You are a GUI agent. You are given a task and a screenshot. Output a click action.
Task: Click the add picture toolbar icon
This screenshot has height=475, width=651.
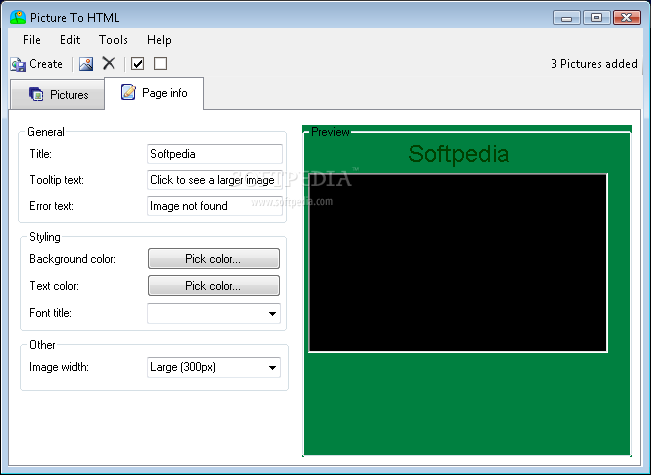[x=86, y=64]
